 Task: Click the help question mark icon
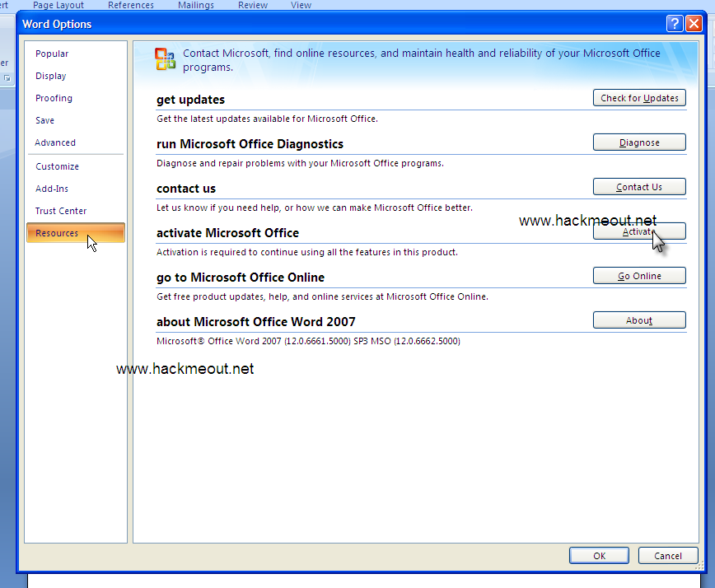tap(675, 23)
